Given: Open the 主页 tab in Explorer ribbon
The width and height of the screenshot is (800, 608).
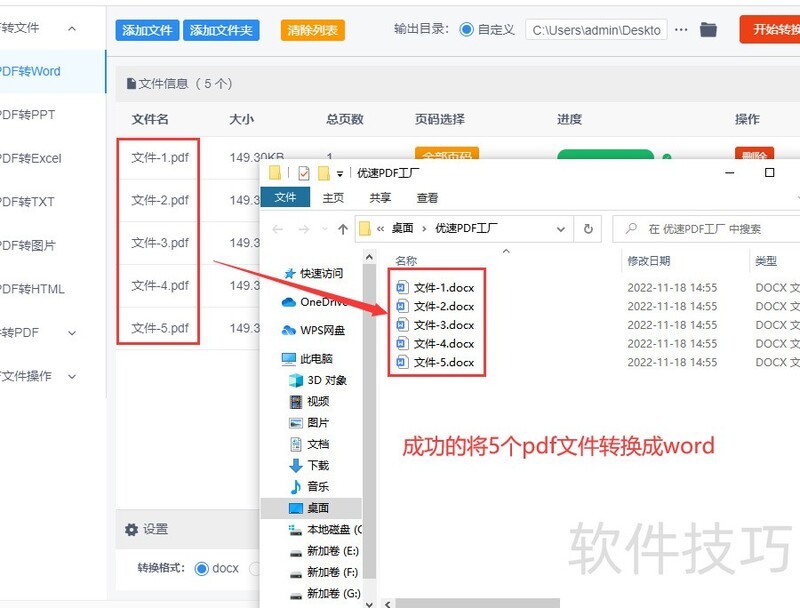Looking at the screenshot, I should tap(333, 197).
